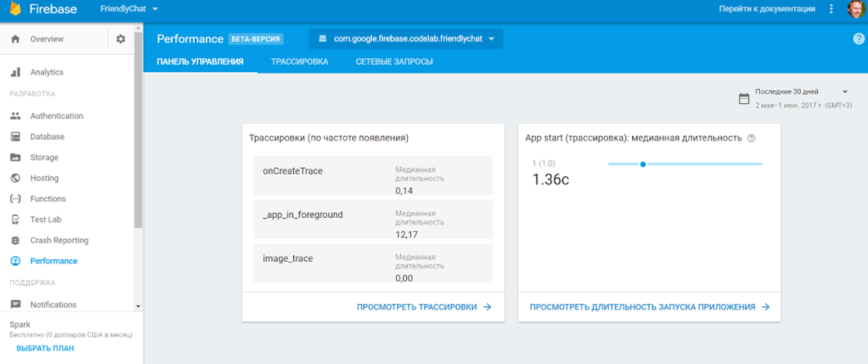Screen dimensions: 868x364
Task: Switch to ПАНЕЛЬ УПРАВЛЕНИЯ tab
Action: pyautogui.click(x=200, y=61)
